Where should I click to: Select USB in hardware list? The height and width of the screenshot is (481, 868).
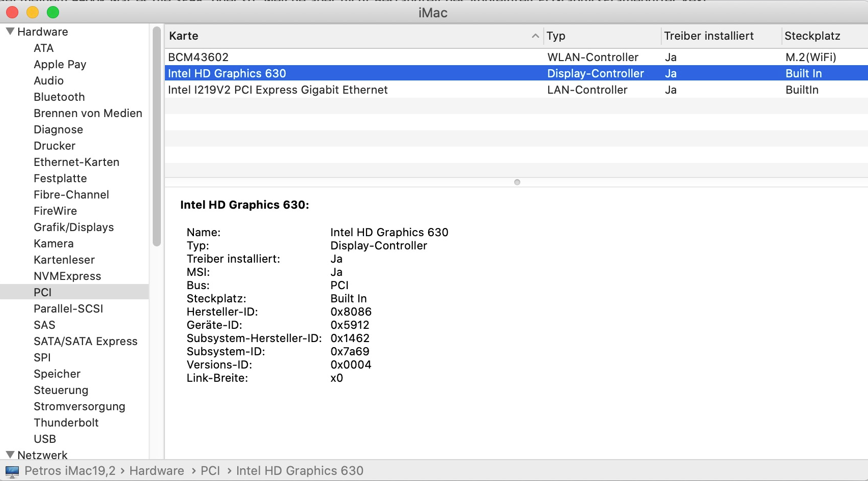click(45, 439)
